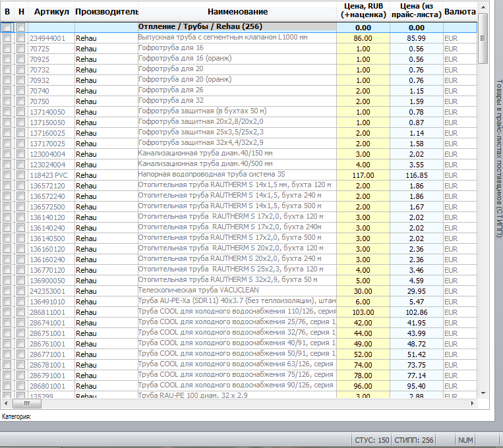The width and height of the screenshot is (503, 448).
Task: Tick the Н checkbox for article 70725
Action: point(21,49)
